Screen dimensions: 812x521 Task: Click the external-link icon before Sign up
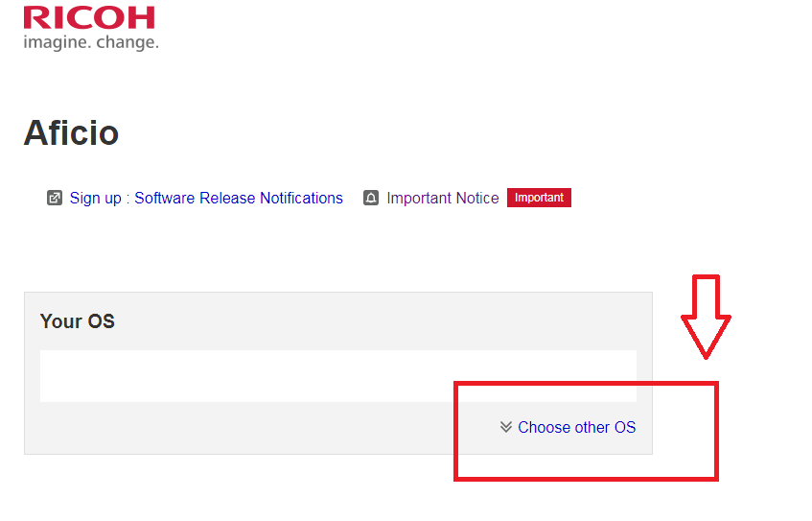(55, 198)
